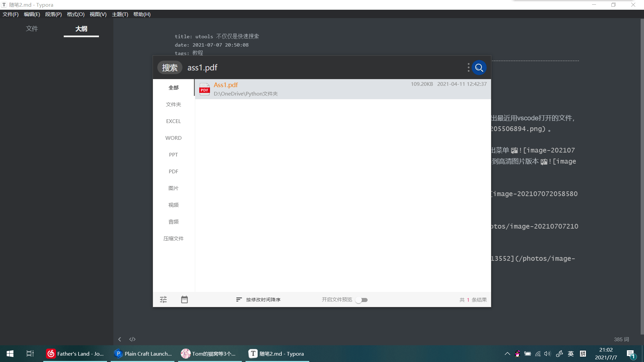This screenshot has height=362, width=644.
Task: Open the three-dot options menu
Action: tap(468, 68)
